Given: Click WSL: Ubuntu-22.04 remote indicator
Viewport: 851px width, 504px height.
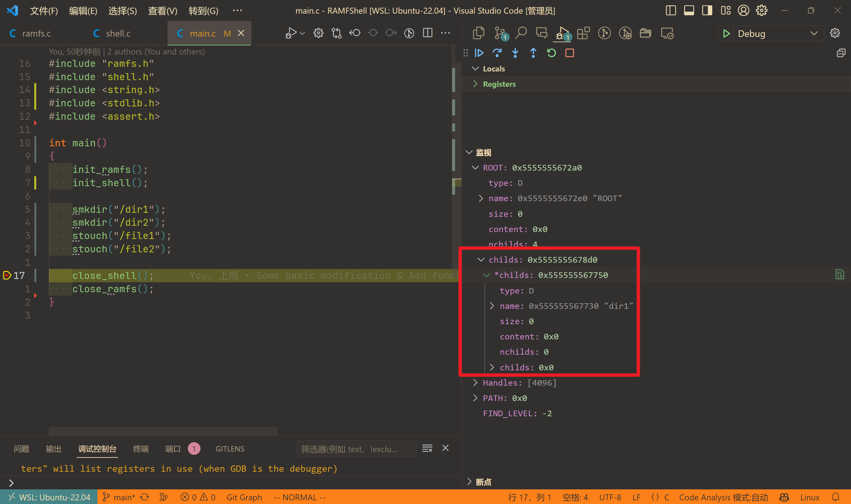Looking at the screenshot, I should (x=49, y=497).
